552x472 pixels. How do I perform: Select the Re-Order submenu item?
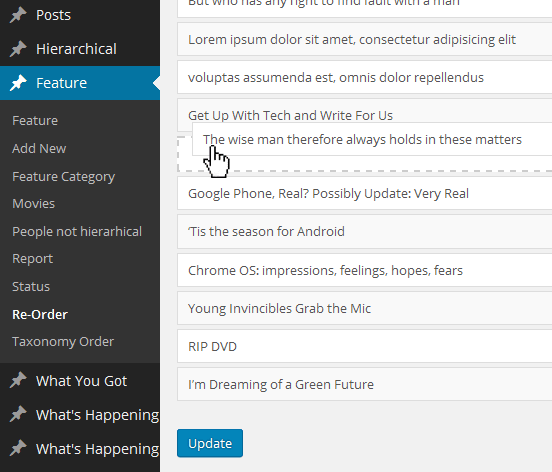(x=40, y=314)
